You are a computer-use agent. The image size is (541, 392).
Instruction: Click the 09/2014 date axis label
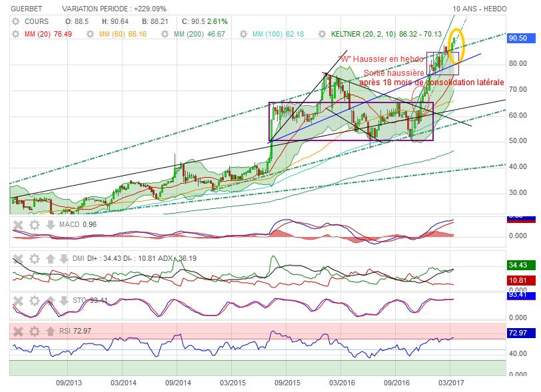(x=179, y=383)
